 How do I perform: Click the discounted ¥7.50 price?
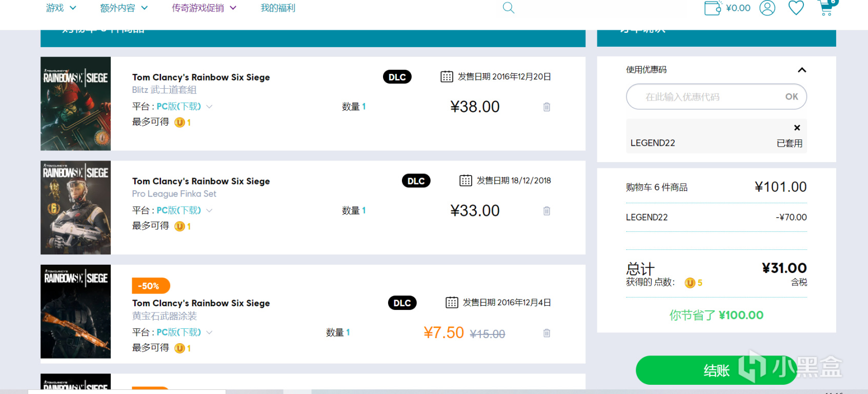(x=443, y=333)
